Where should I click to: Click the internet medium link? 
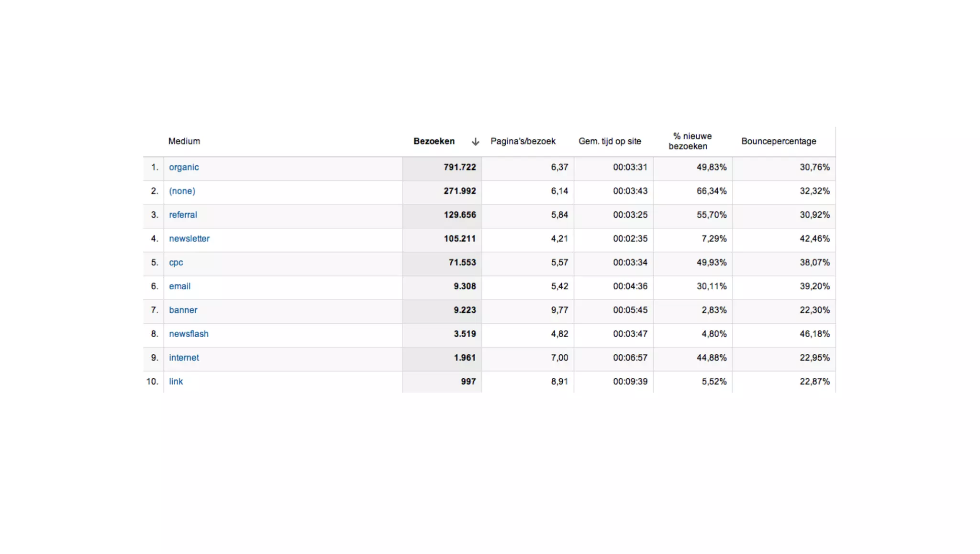click(x=184, y=358)
